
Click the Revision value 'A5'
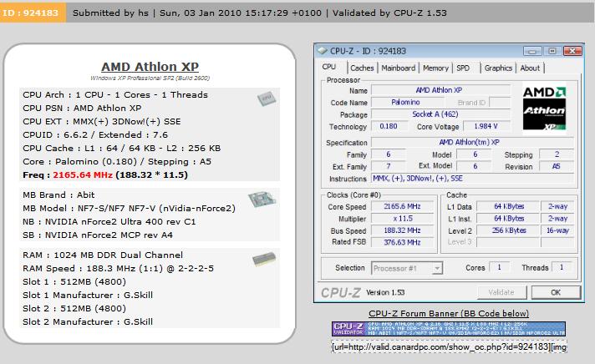coord(557,166)
